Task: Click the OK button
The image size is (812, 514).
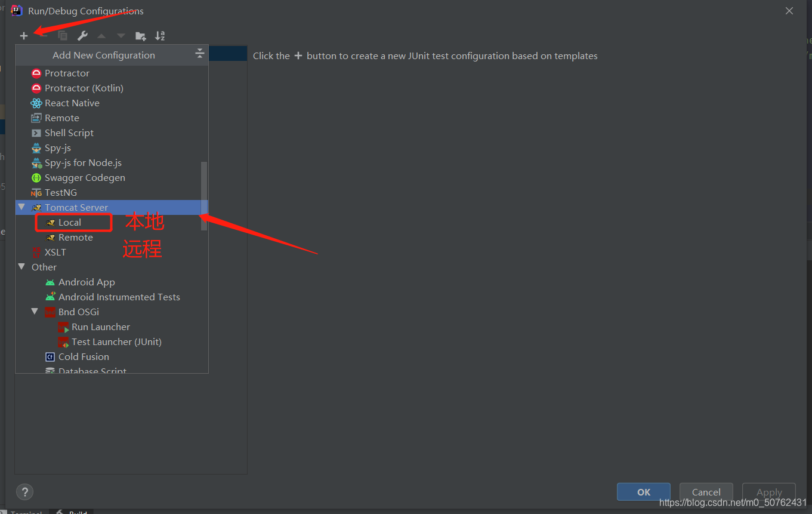Action: [644, 492]
